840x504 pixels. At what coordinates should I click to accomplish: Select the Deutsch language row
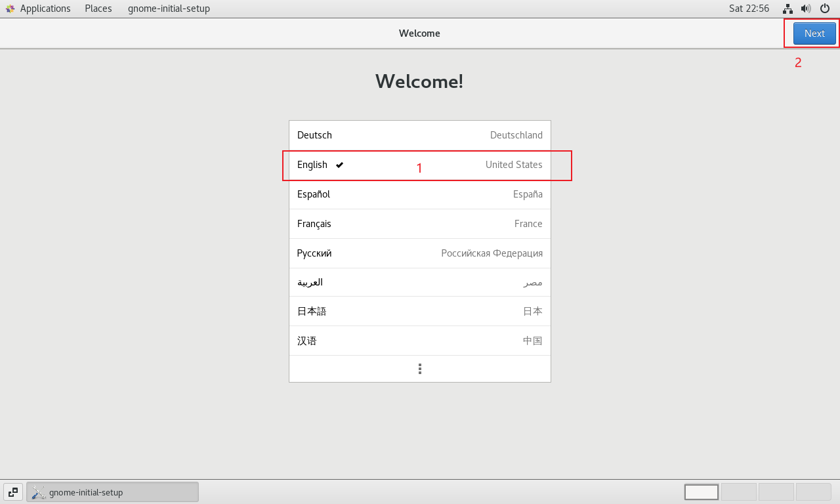pyautogui.click(x=419, y=135)
